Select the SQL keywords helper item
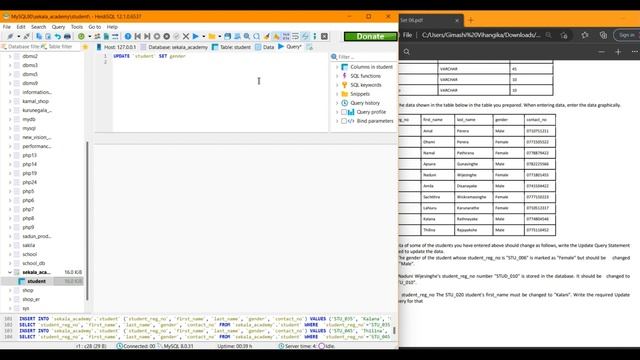This screenshot has height=360, width=640. [366, 85]
